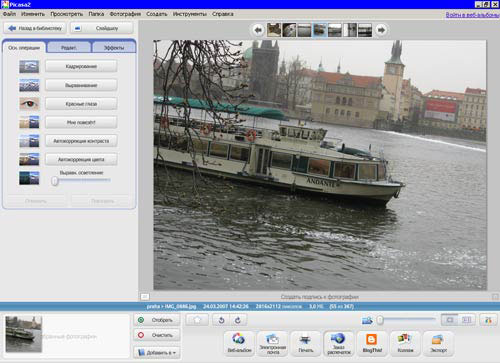Go to next photo with right arrow

tap(381, 30)
